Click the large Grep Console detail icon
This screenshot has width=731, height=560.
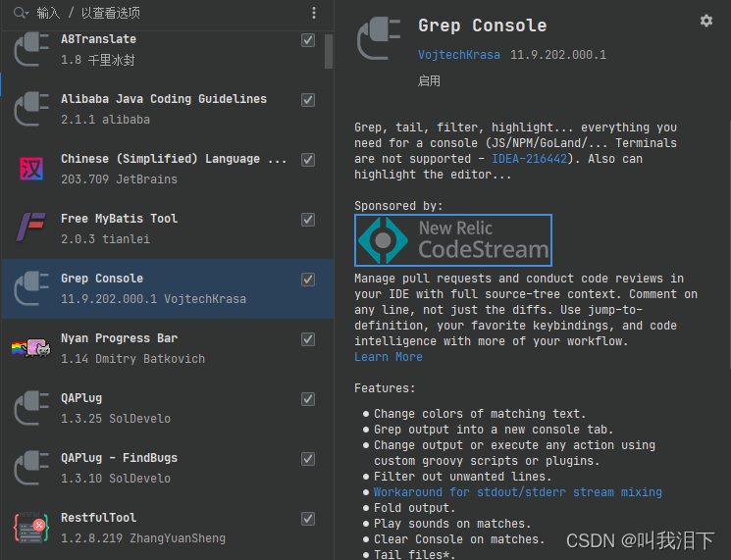[x=379, y=38]
